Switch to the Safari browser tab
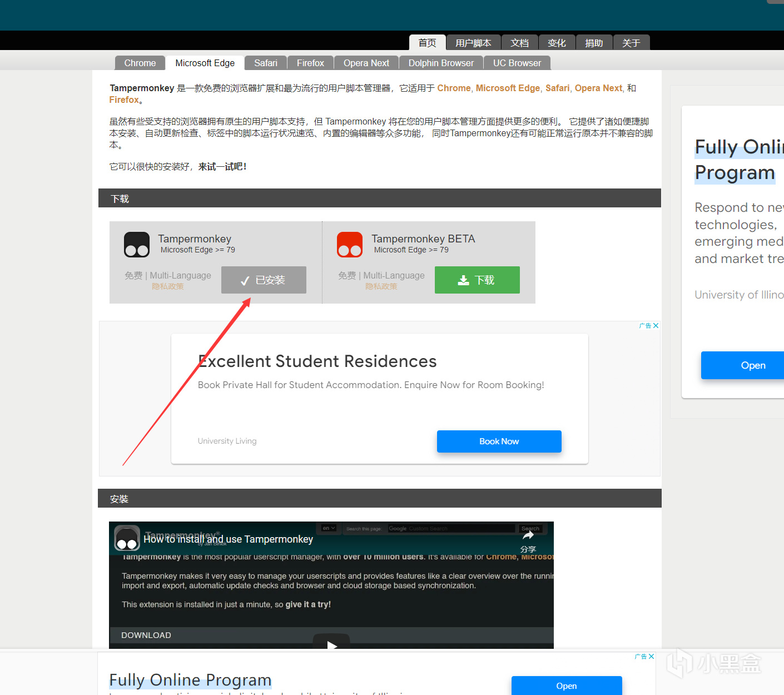Image resolution: width=784 pixels, height=695 pixels. coord(266,63)
